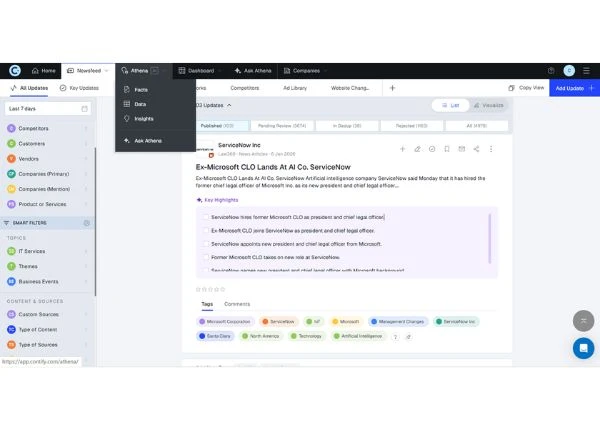Expand the Newsfeed dropdown arrow

[107, 71]
